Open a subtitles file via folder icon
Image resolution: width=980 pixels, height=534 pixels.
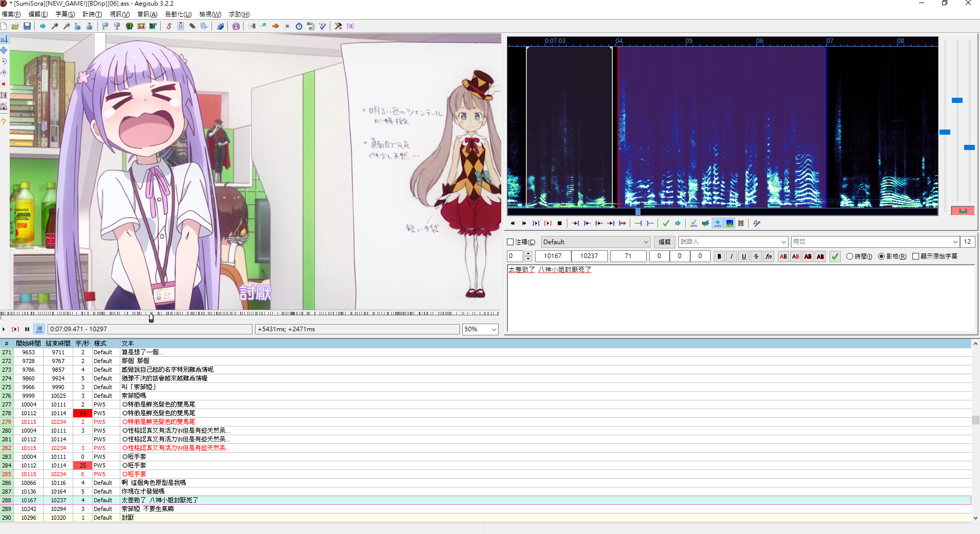[15, 26]
